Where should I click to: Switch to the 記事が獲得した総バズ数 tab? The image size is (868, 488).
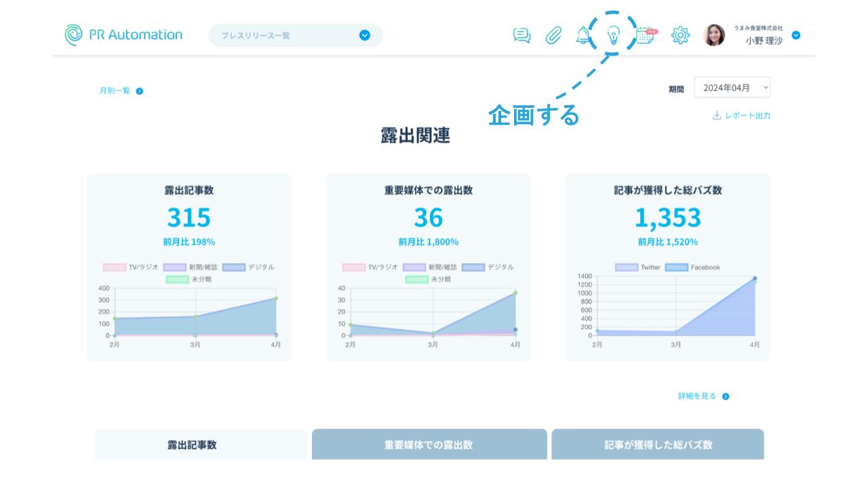coord(658,445)
